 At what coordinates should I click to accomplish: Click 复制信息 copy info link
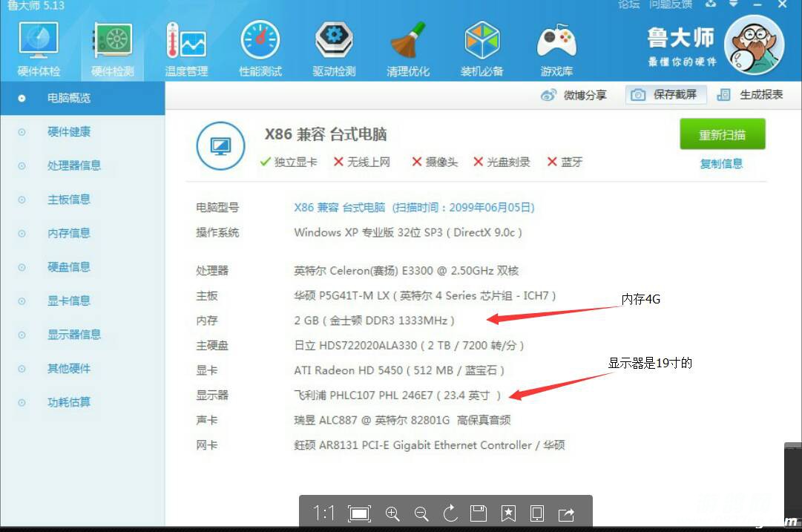tap(721, 164)
